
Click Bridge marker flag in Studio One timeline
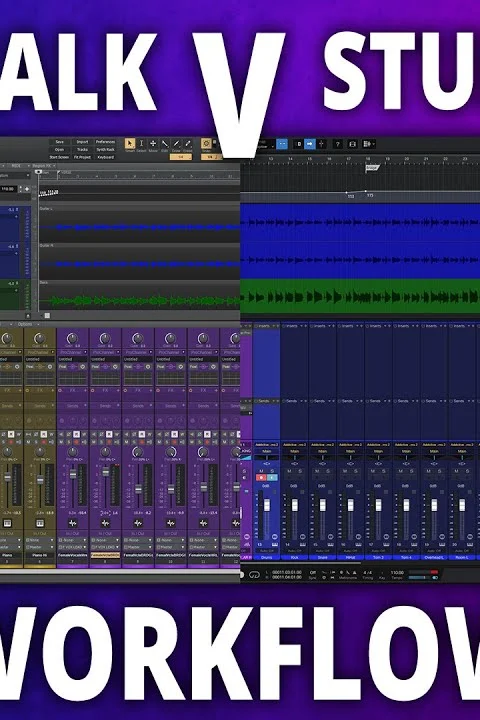click(x=373, y=168)
